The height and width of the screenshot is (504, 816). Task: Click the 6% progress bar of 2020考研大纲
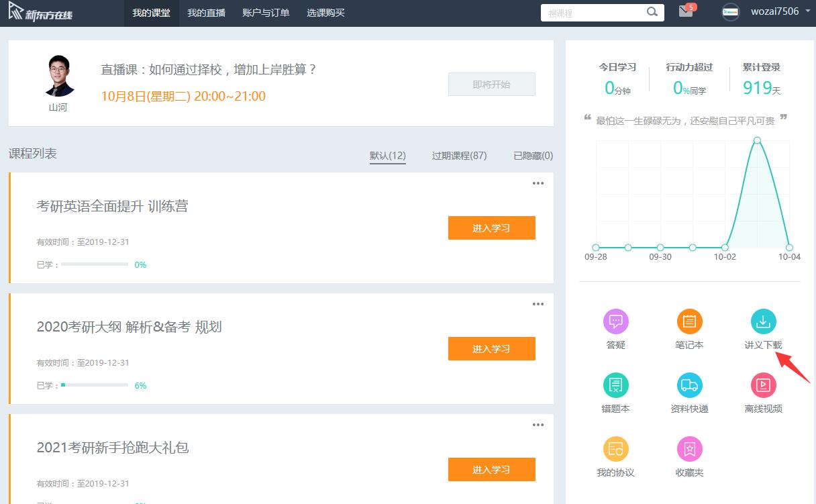95,385
